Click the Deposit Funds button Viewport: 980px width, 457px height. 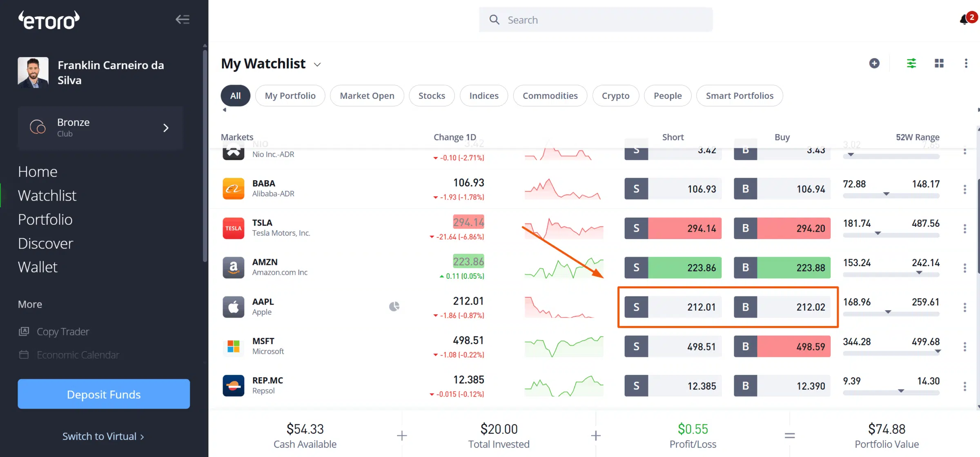(x=104, y=394)
